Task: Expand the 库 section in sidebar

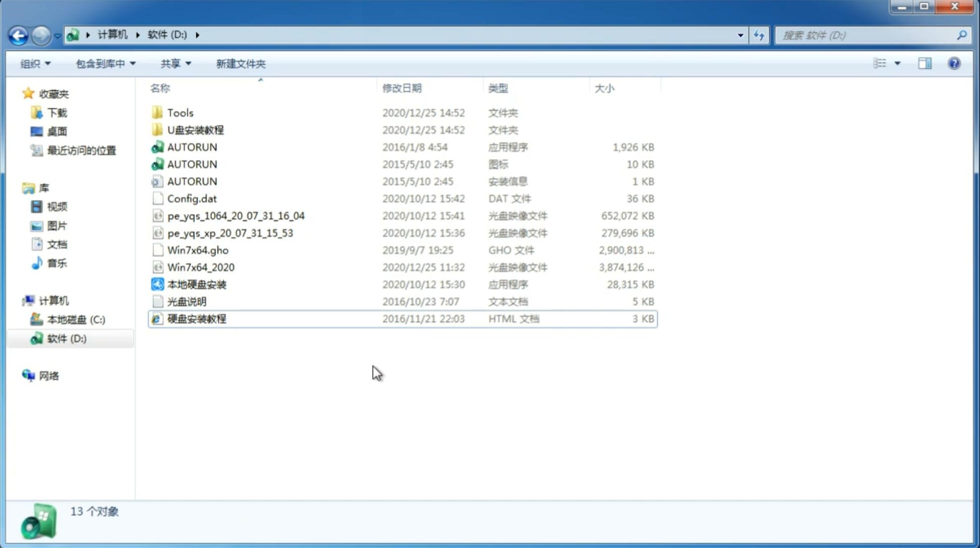Action: (x=19, y=188)
